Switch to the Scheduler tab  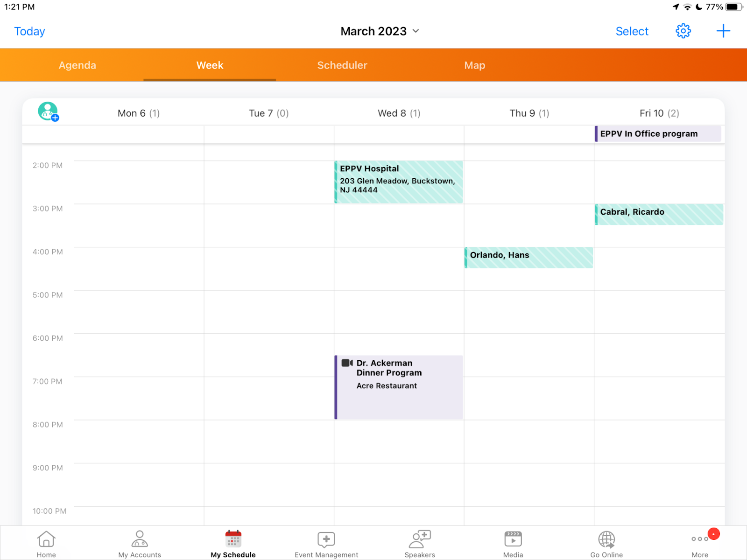342,65
